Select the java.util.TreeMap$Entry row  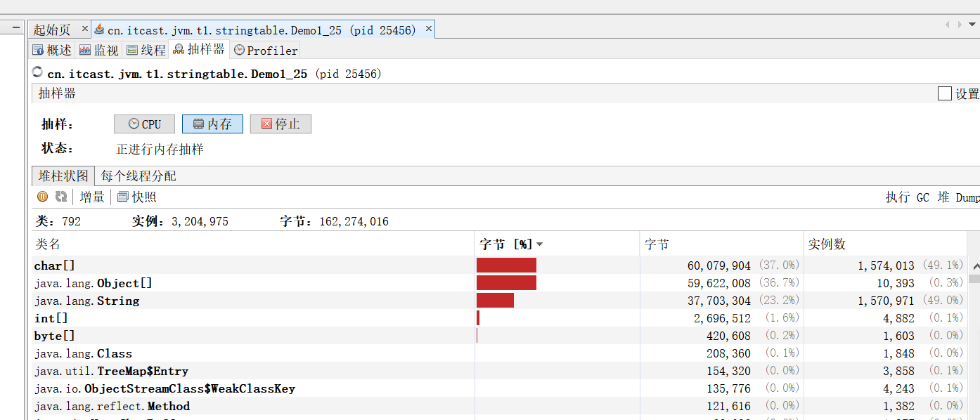(x=499, y=371)
